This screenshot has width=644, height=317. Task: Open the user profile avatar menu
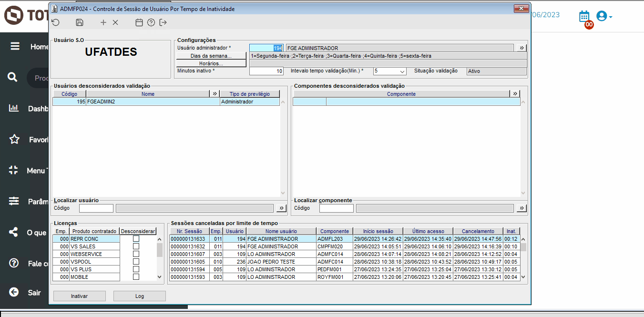604,16
